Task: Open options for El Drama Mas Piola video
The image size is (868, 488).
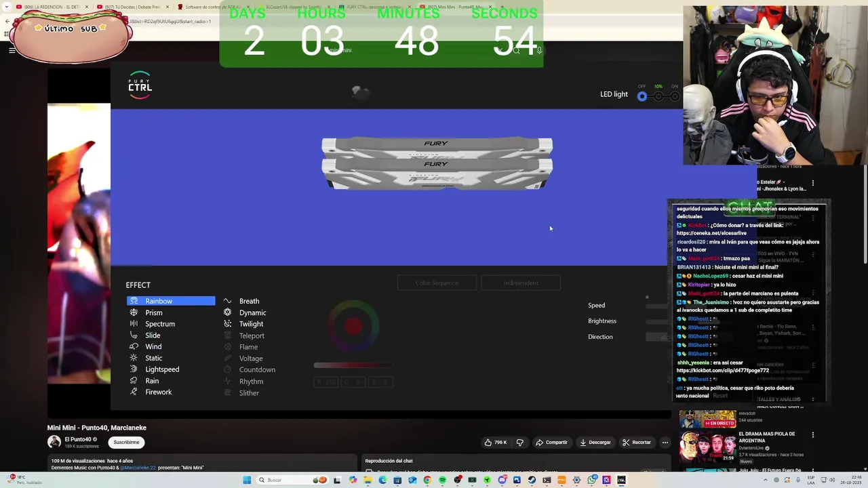Action: coord(813,434)
